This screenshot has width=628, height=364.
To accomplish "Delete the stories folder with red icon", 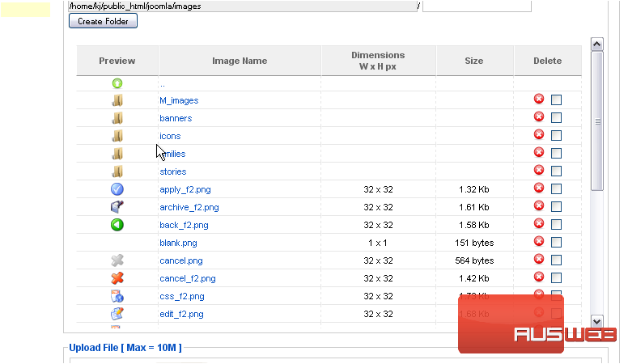I will [x=539, y=170].
